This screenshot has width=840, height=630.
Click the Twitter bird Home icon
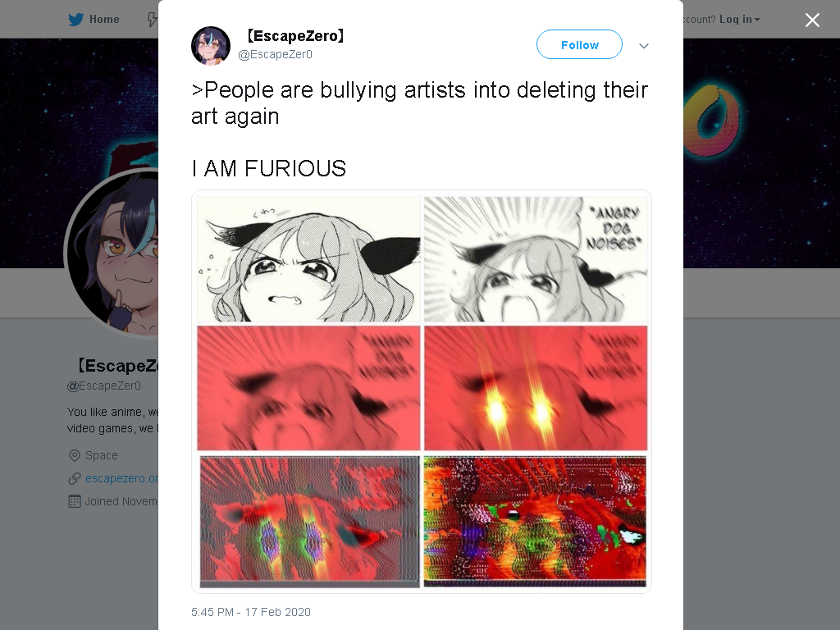[75, 20]
